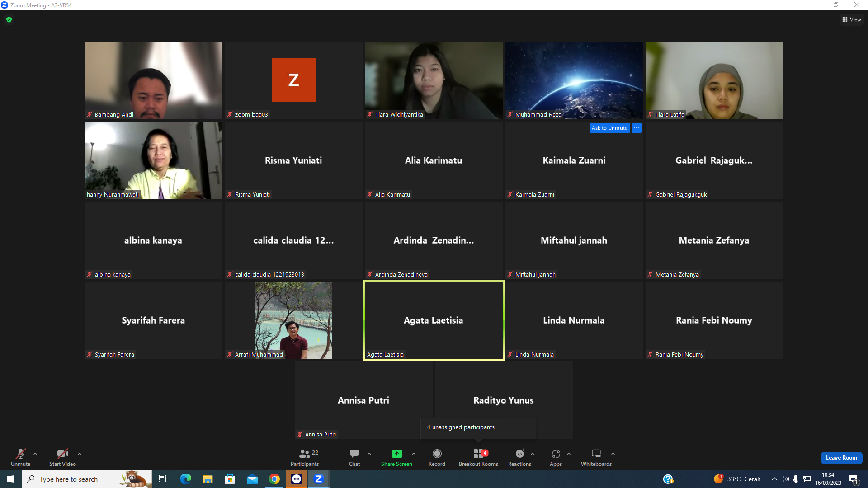The image size is (868, 488).
Task: Select the Radityo Yunus tile
Action: pyautogui.click(x=504, y=400)
